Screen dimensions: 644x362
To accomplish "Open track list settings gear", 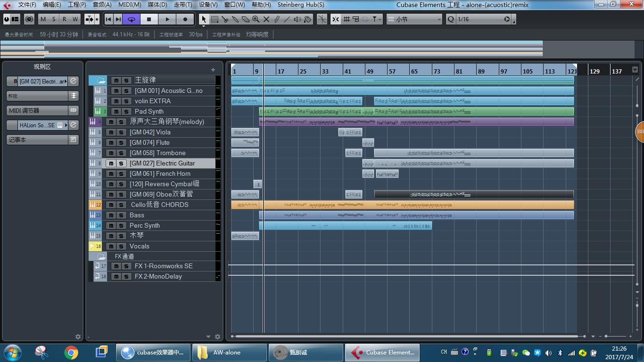I will click(217, 337).
